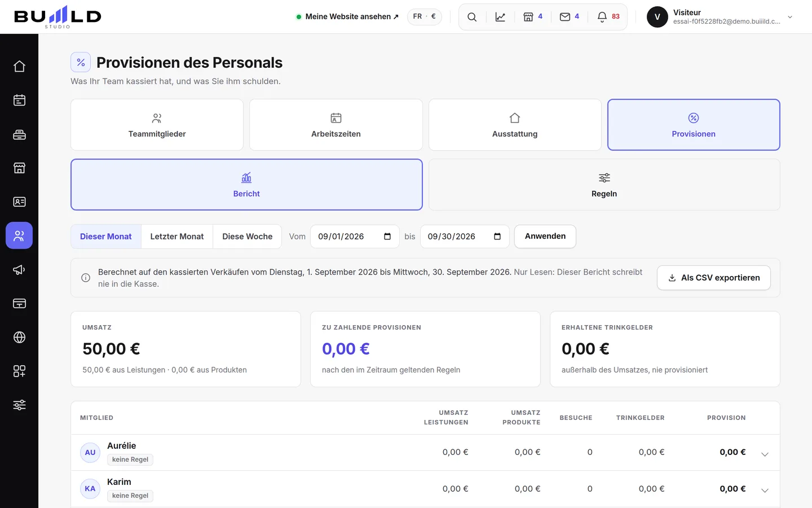812x508 pixels.
Task: Click the visitor email address text
Action: point(726,21)
